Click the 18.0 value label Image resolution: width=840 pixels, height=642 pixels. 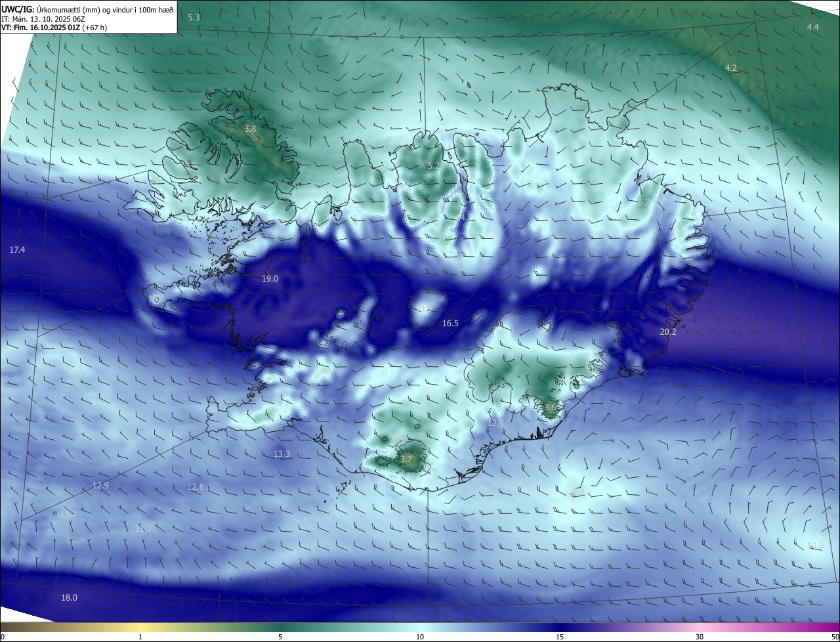point(69,598)
